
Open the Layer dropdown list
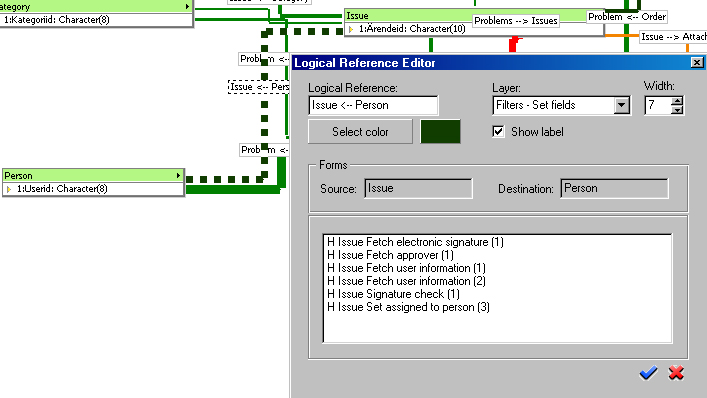coord(621,105)
